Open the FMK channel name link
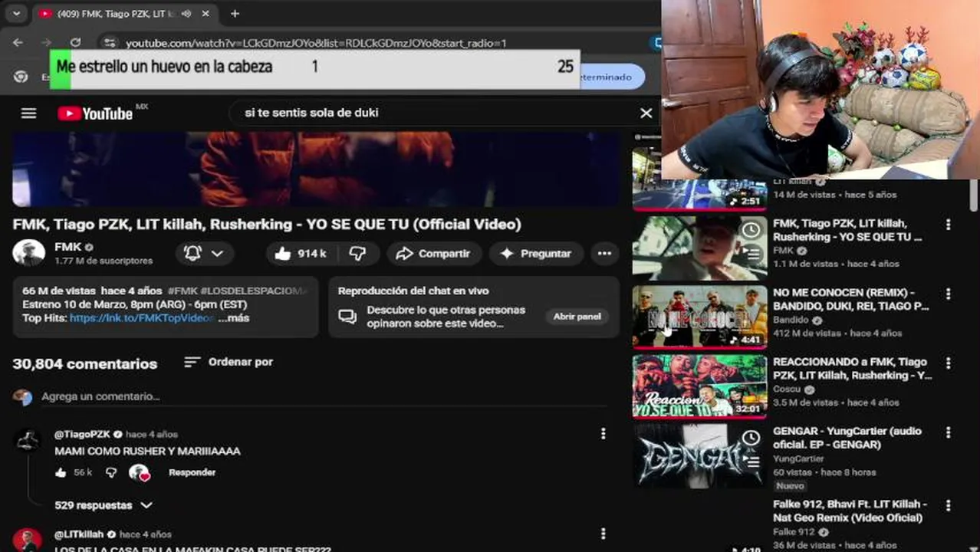Image resolution: width=980 pixels, height=552 pixels. [x=67, y=247]
